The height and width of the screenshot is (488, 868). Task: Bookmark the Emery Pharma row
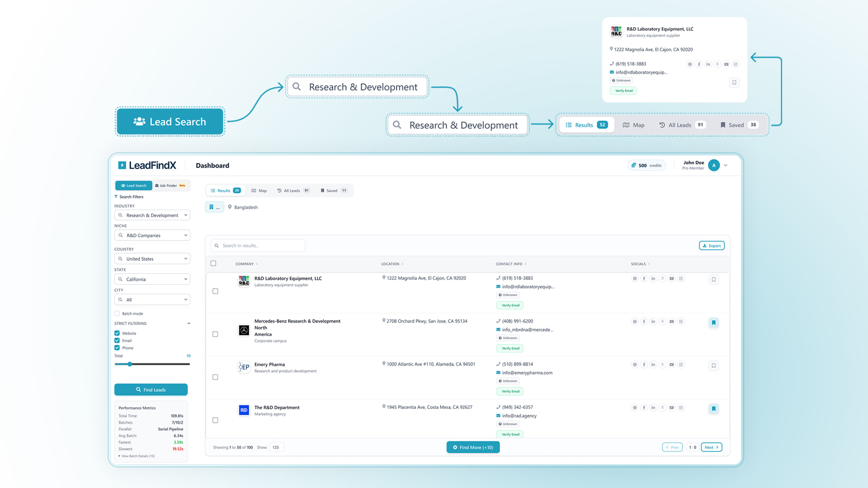point(714,366)
